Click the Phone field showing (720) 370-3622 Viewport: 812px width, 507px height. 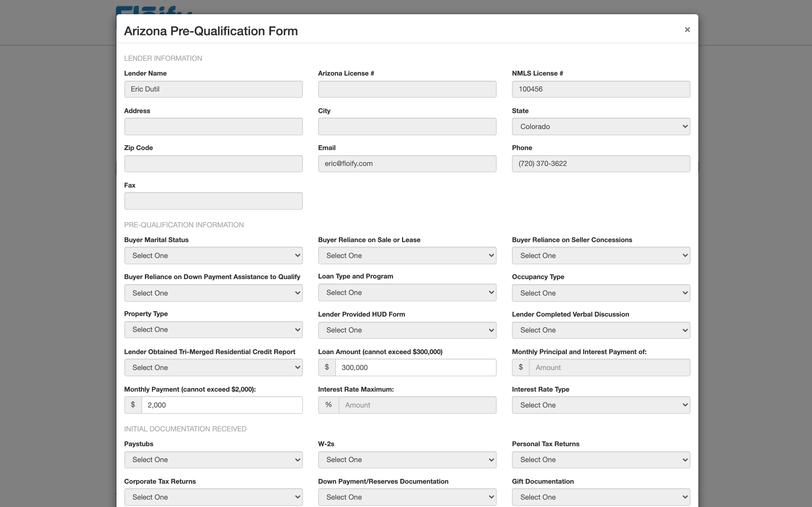601,164
